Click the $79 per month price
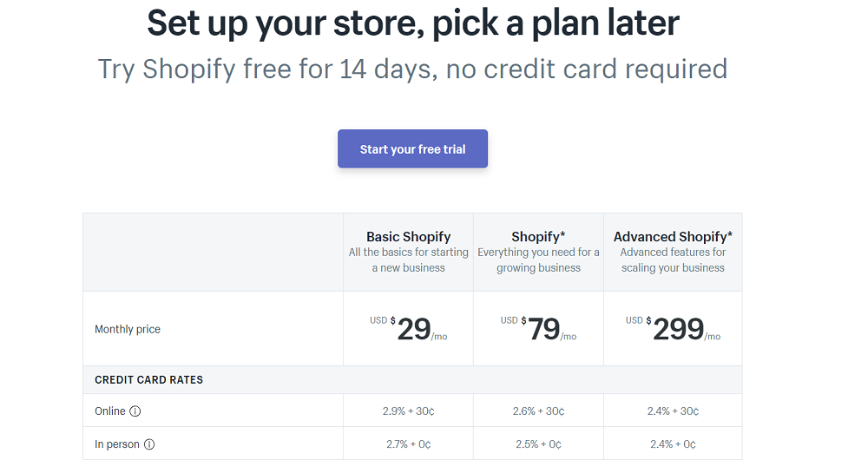 point(543,329)
